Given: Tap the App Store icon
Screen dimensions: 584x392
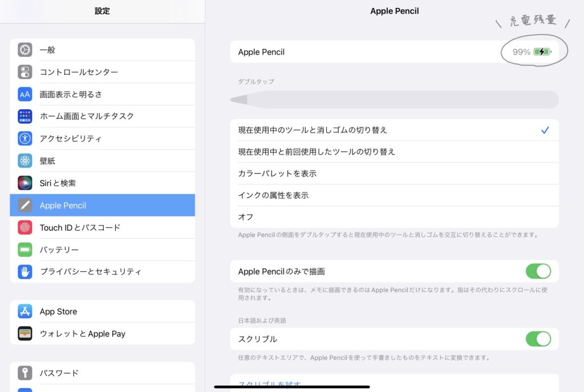Looking at the screenshot, I should (25, 311).
